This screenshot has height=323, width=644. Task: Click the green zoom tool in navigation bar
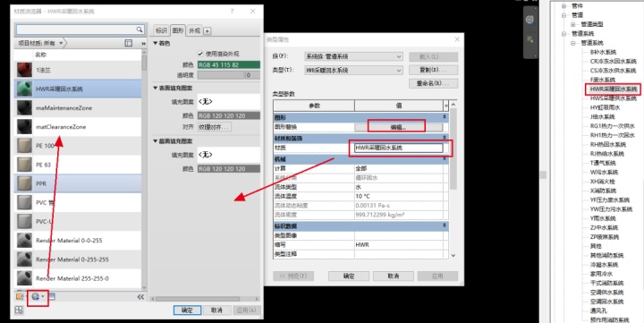click(530, 39)
